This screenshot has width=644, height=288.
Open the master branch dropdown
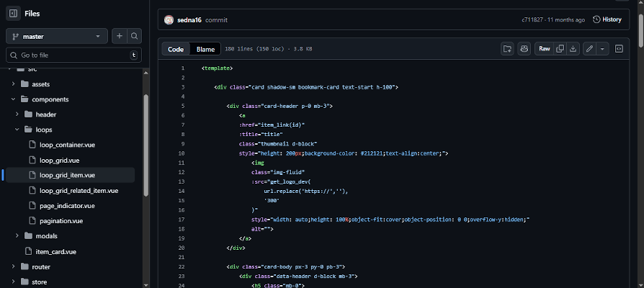click(x=57, y=36)
